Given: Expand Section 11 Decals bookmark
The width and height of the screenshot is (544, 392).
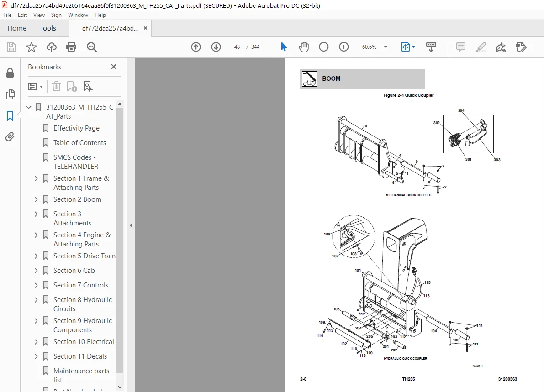Looking at the screenshot, I should [36, 357].
